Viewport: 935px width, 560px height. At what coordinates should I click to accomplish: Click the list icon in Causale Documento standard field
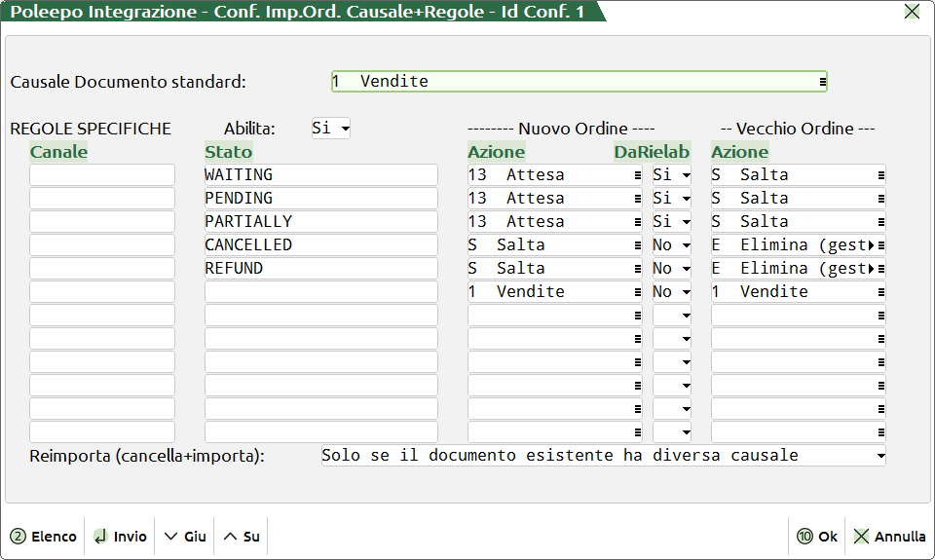(x=823, y=82)
